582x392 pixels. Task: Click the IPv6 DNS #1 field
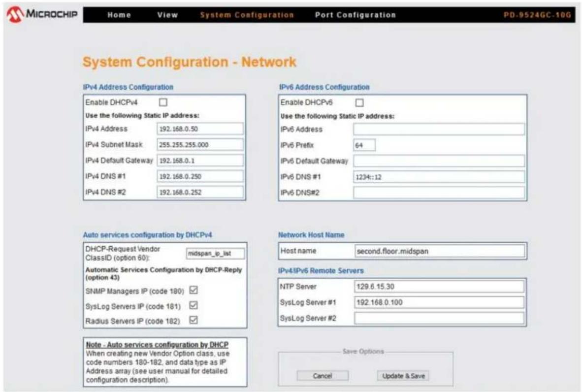tap(439, 177)
